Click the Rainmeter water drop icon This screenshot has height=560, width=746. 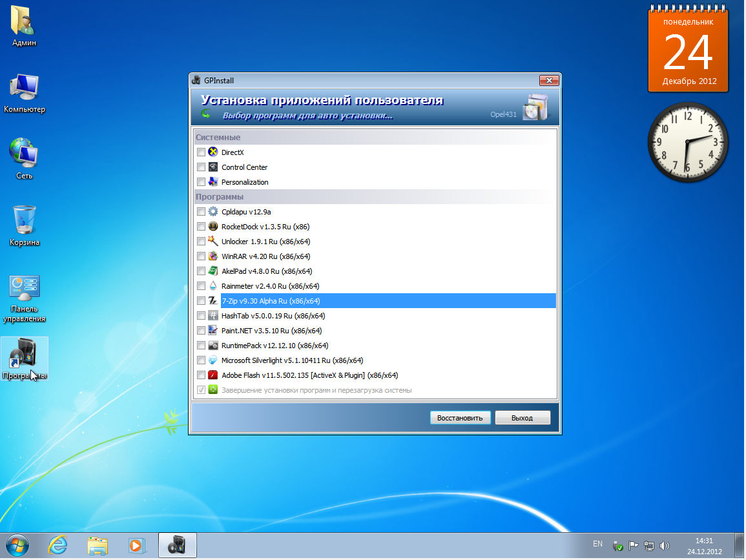point(213,286)
